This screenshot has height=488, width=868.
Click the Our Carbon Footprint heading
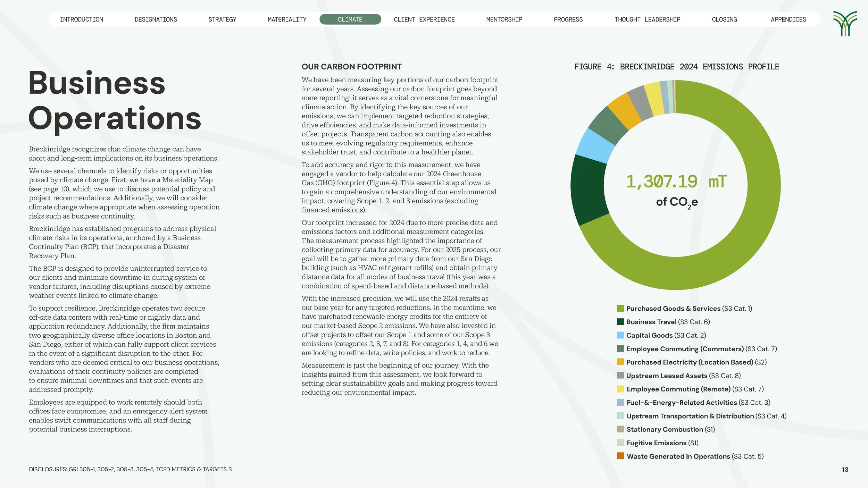point(351,67)
